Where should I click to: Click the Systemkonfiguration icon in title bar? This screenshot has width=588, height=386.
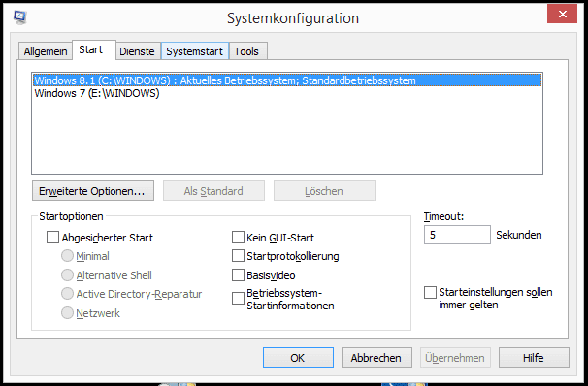19,17
